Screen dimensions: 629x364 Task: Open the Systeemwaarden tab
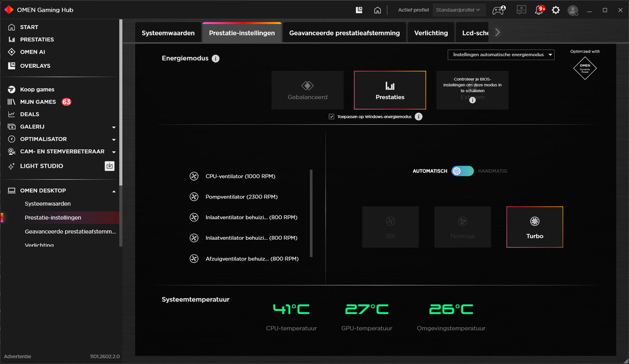(168, 33)
